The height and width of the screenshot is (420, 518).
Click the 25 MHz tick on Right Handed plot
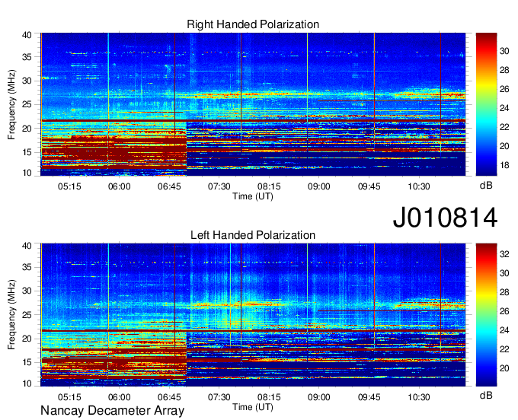tap(27, 104)
